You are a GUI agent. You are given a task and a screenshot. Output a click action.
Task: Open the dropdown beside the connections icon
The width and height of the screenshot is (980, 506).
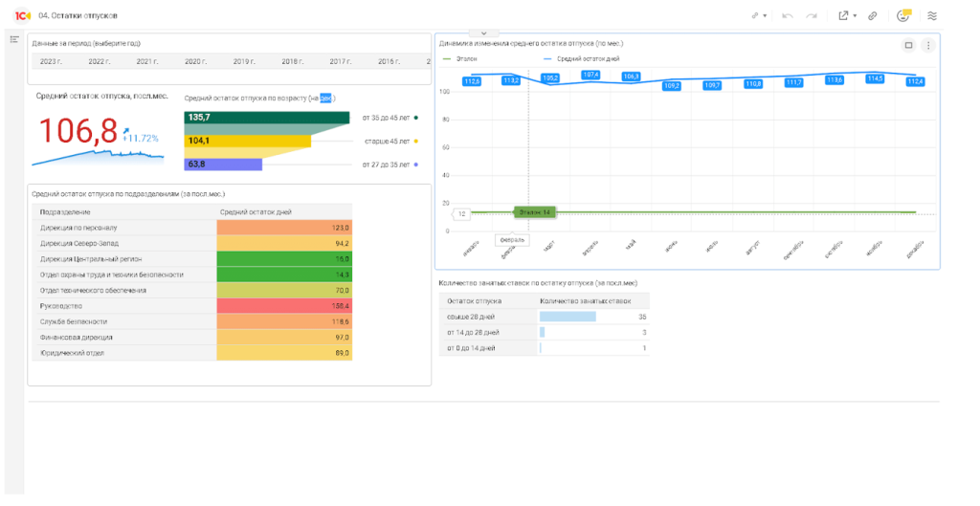(x=765, y=15)
